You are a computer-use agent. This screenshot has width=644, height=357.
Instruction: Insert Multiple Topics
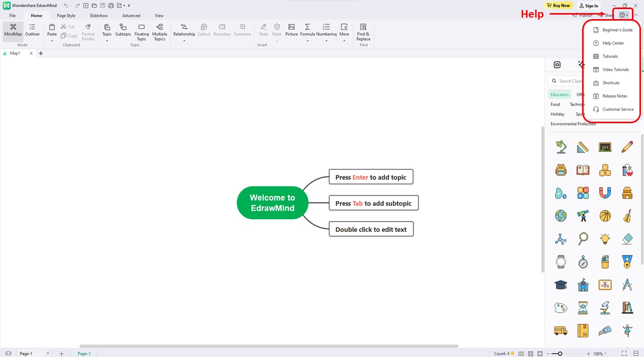click(159, 32)
